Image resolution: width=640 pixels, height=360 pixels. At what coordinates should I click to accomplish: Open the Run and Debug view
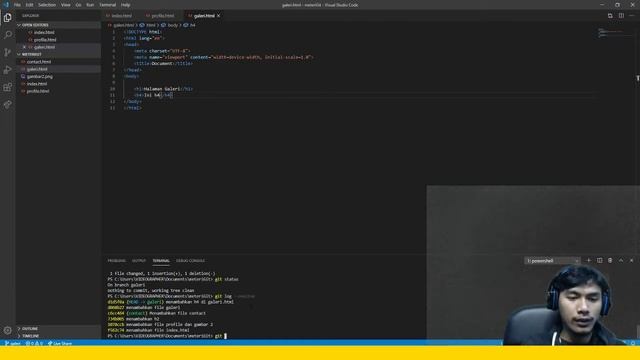[7, 70]
